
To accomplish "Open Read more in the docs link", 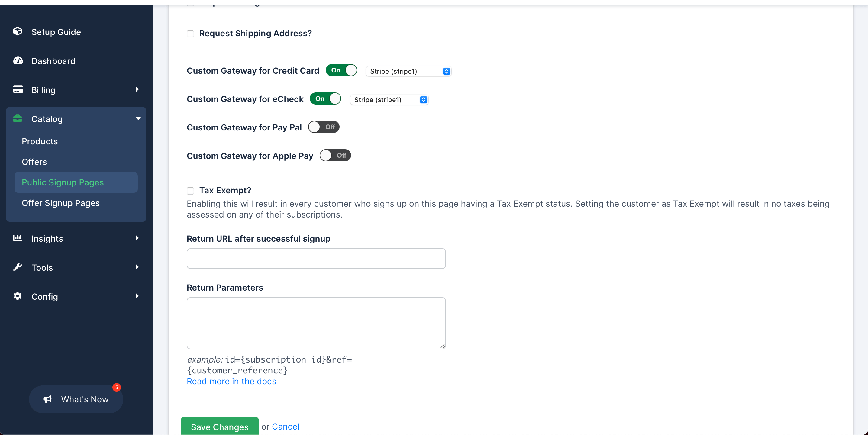I will (231, 381).
